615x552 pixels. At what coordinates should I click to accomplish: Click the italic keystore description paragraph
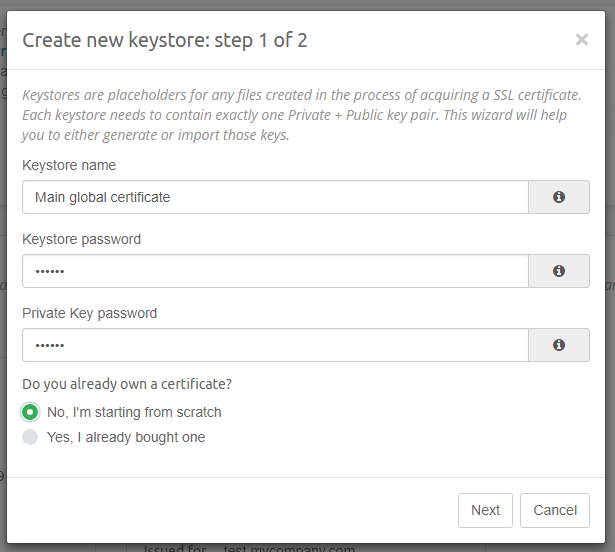(300, 115)
